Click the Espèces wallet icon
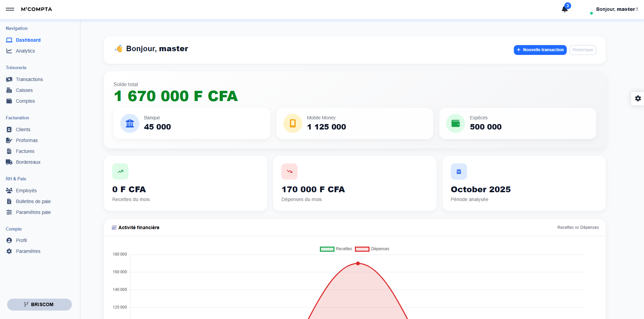644x319 pixels. (456, 123)
